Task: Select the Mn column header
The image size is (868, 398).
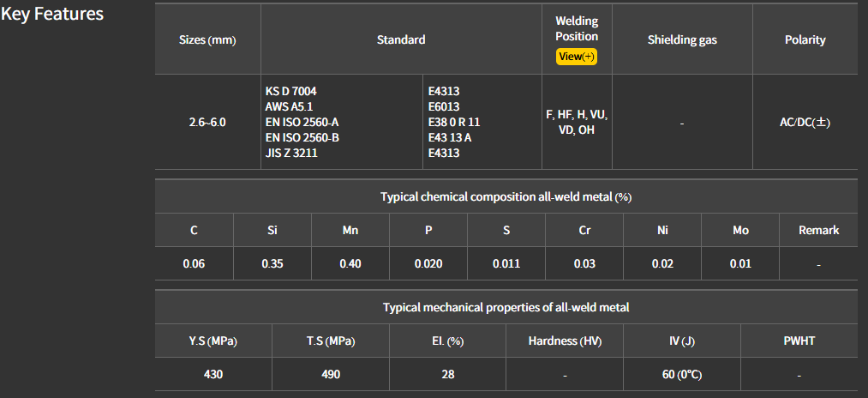Action: click(x=350, y=230)
